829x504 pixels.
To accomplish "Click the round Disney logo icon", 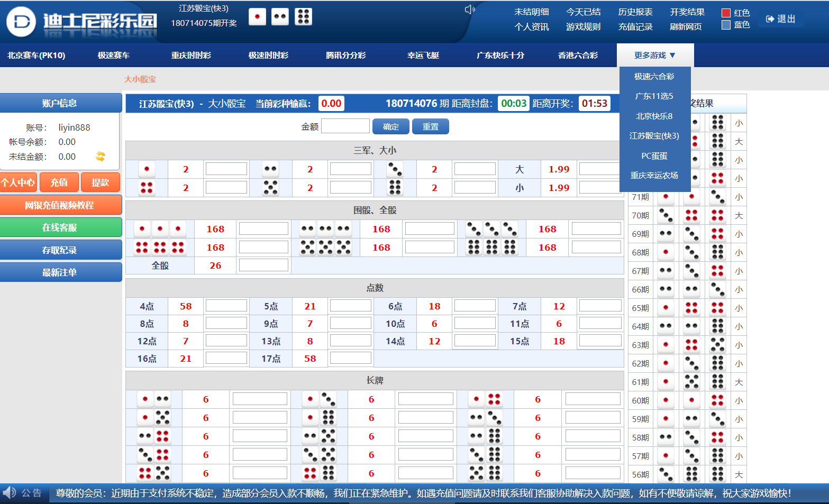I will point(21,22).
